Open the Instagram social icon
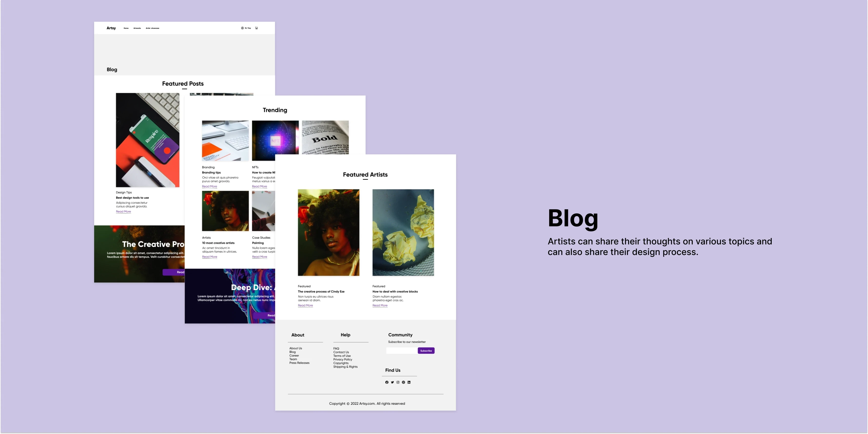The image size is (868, 434). 398,382
